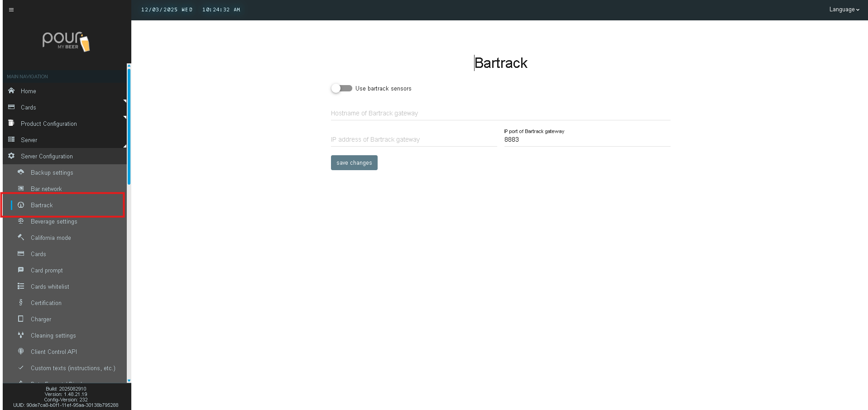This screenshot has width=868, height=410.
Task: Open the Language dropdown
Action: (844, 10)
